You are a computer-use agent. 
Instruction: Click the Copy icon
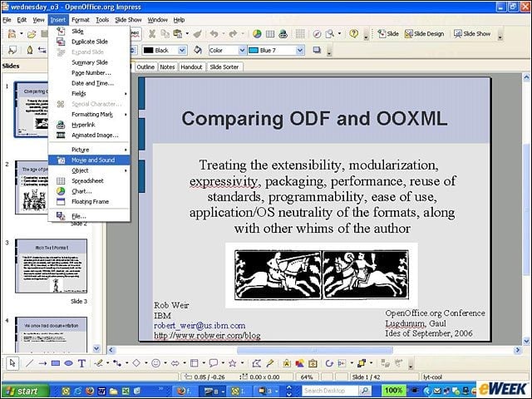[165, 33]
